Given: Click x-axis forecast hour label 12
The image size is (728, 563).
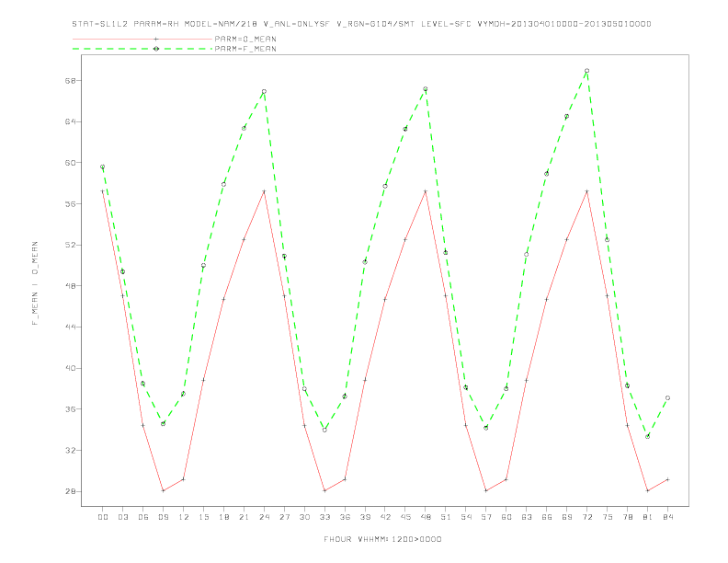Looking at the screenshot, I should pos(184,517).
